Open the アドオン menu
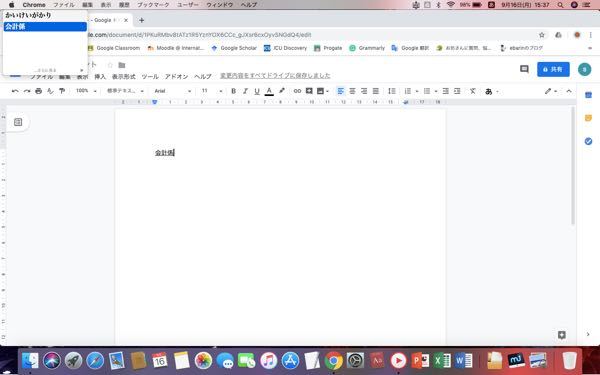600x375 pixels. 176,77
